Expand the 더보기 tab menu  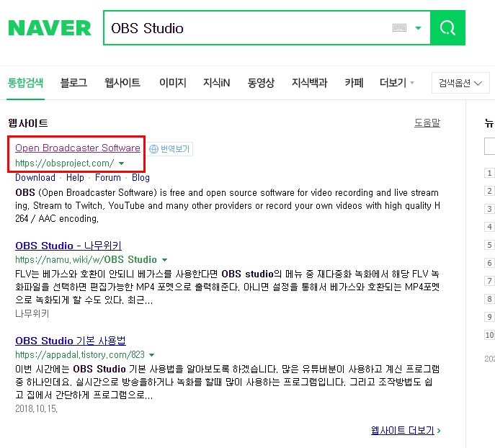coord(396,83)
